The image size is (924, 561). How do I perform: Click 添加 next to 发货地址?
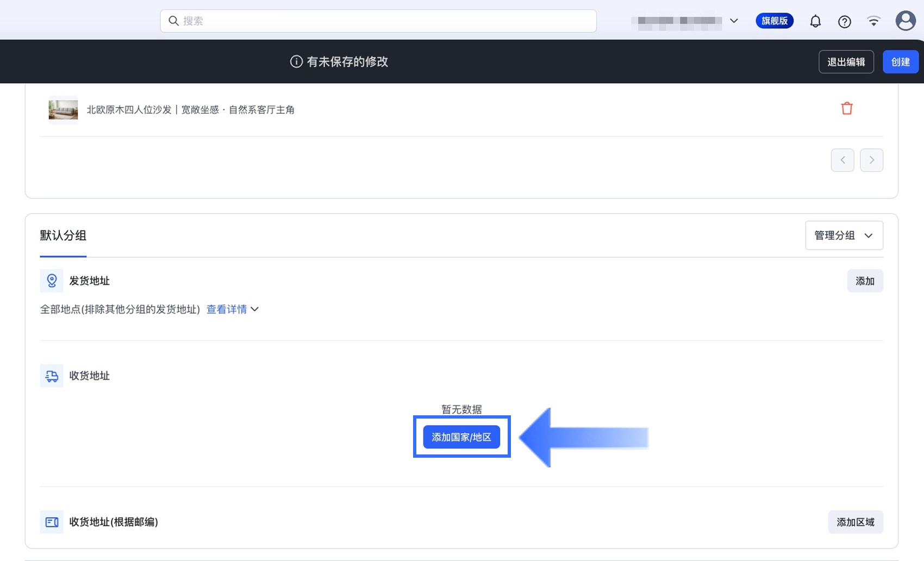(x=865, y=280)
